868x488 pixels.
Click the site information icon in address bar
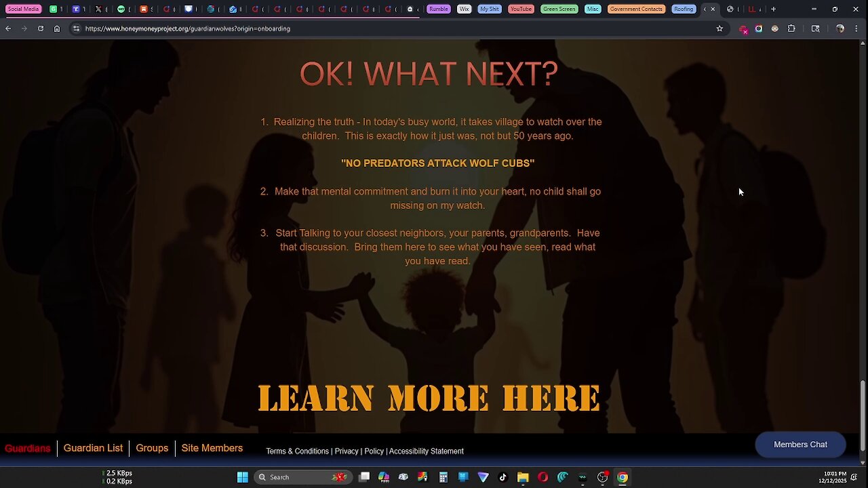[76, 28]
